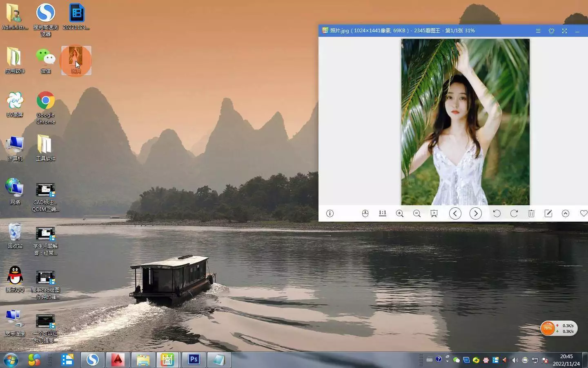
Task: Open the image edit tool
Action: [x=548, y=213]
